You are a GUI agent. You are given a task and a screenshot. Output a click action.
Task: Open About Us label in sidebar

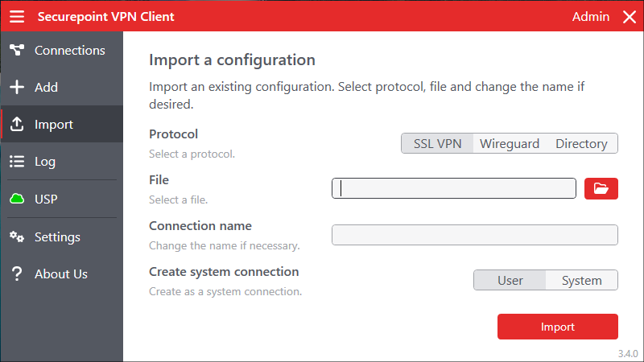(61, 274)
